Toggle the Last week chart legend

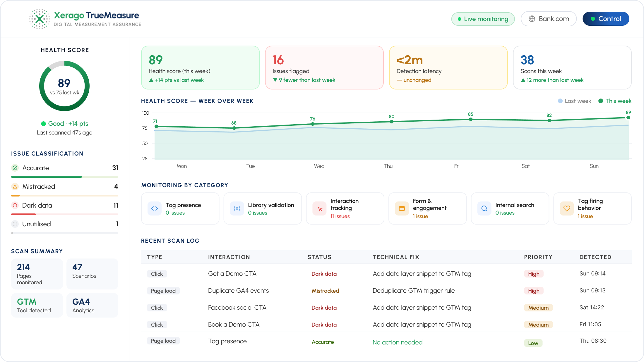(x=574, y=101)
